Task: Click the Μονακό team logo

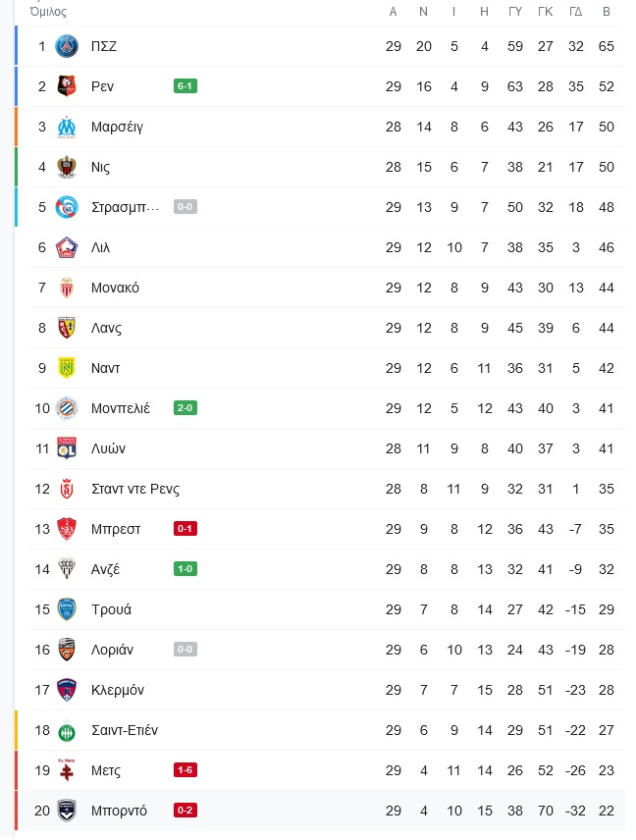Action: pos(67,288)
